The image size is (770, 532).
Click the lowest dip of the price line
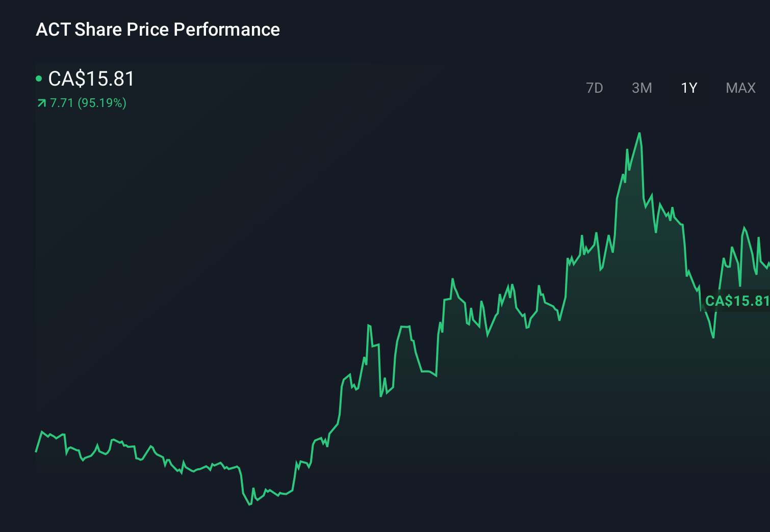click(249, 504)
